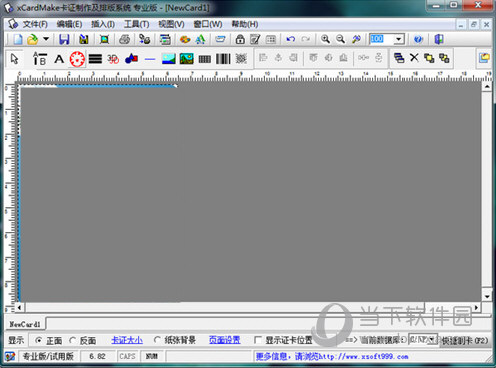Click the yellow folder icon at toolbar right end

pyautogui.click(x=484, y=58)
